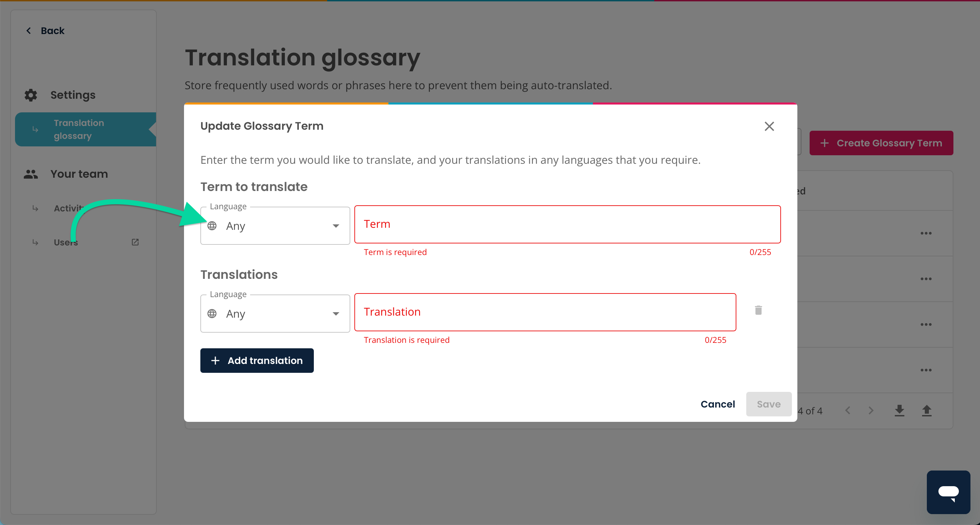The height and width of the screenshot is (525, 980).
Task: Open the more options menu on the second row
Action: coord(926,279)
